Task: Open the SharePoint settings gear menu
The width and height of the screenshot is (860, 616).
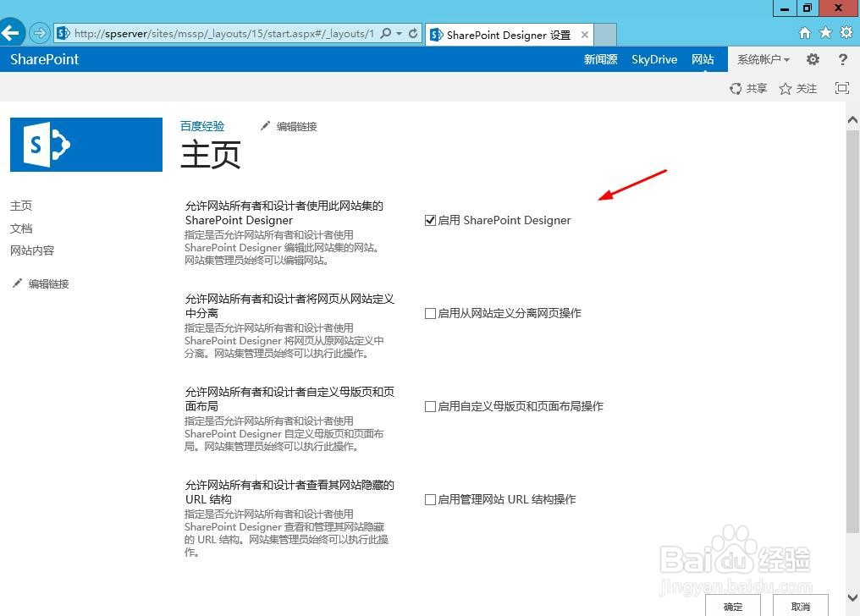Action: [x=811, y=59]
